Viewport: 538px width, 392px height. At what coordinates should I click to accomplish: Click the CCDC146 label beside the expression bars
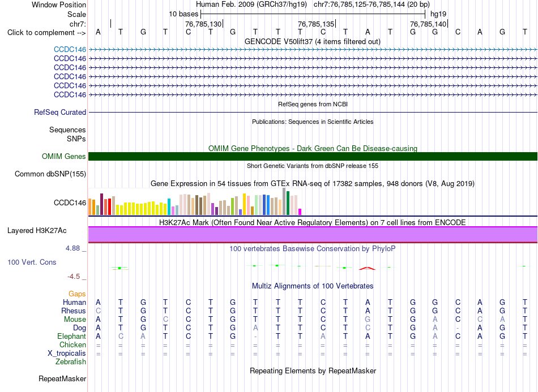(70, 203)
